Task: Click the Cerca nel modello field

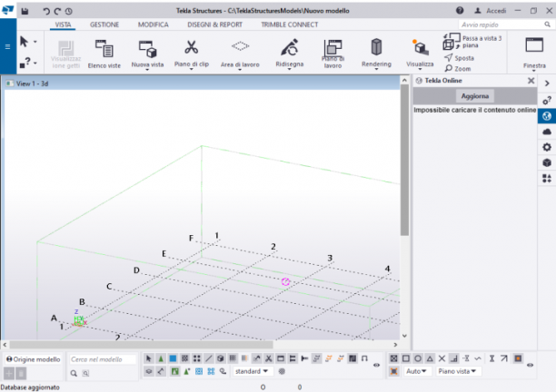Action: point(103,359)
